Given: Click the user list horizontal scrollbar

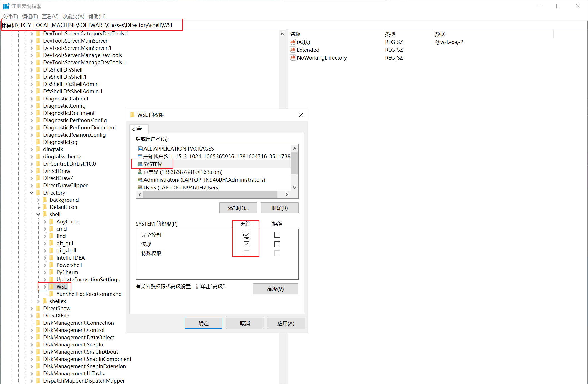Looking at the screenshot, I should tap(210, 195).
